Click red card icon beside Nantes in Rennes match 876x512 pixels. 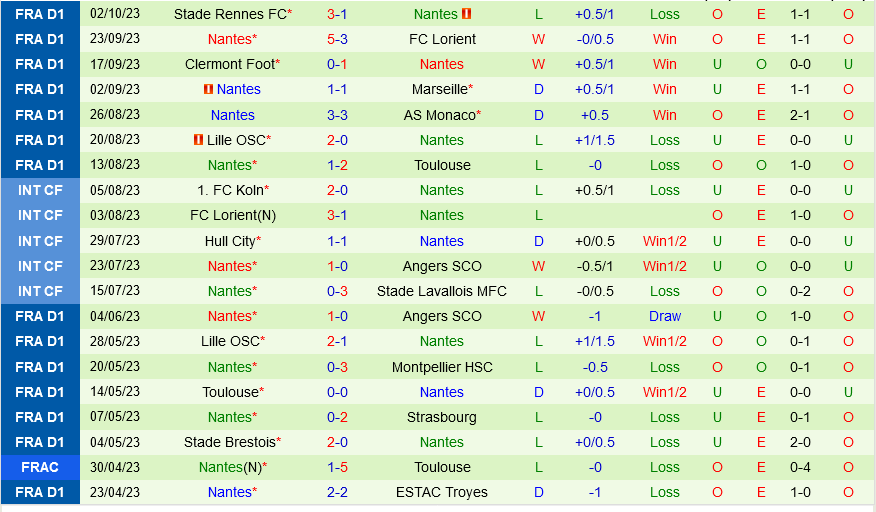(x=466, y=14)
